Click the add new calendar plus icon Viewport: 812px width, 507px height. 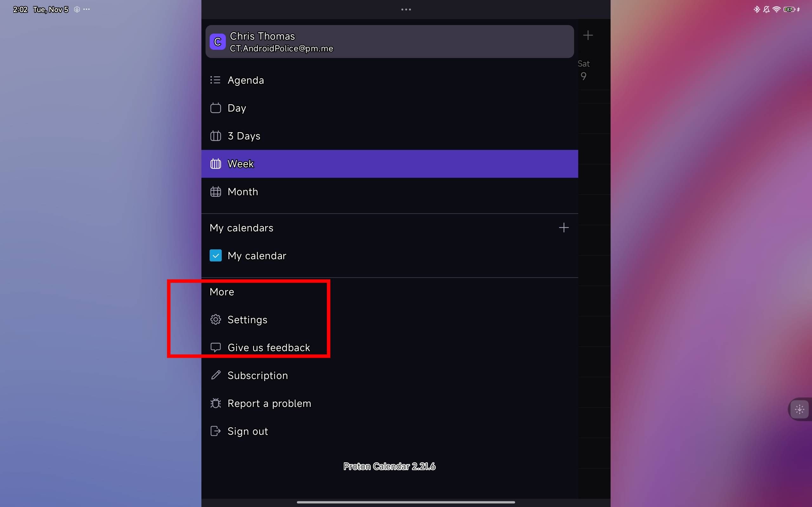[x=564, y=227]
